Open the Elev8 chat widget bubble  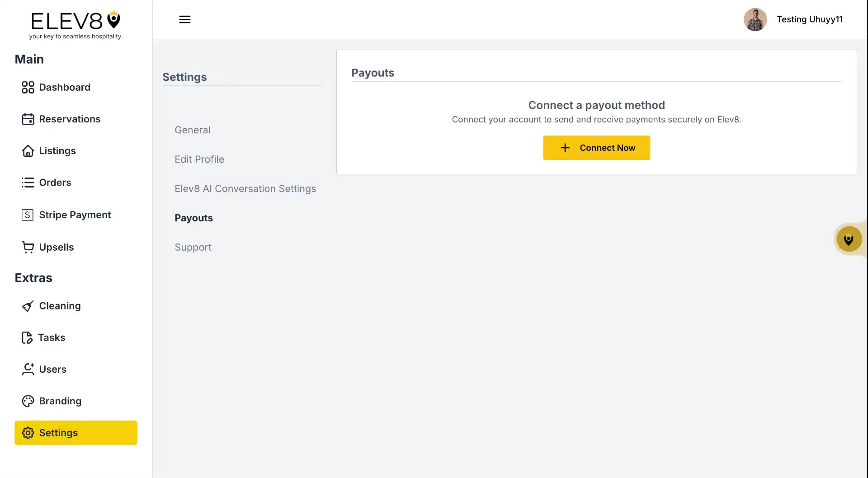849,239
